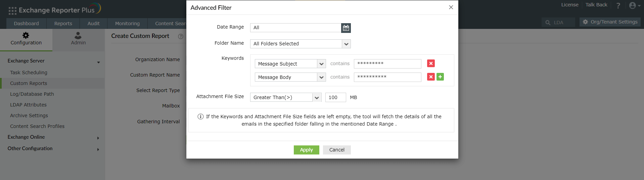Open the Message Body keyword dropdown

tap(321, 77)
